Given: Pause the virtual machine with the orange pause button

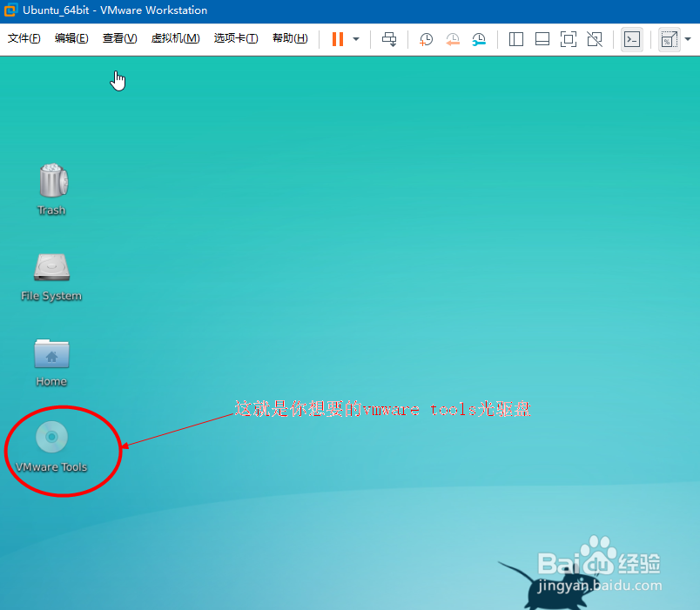Looking at the screenshot, I should (x=338, y=39).
